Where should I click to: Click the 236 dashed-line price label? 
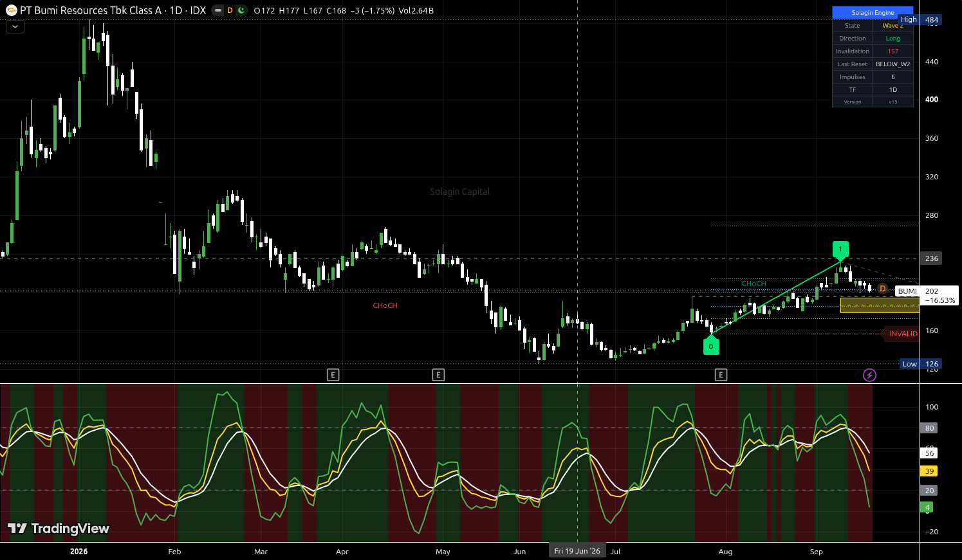pos(932,258)
